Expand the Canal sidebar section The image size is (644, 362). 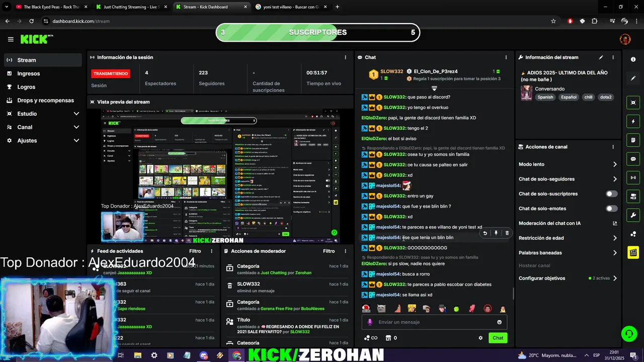pyautogui.click(x=43, y=127)
